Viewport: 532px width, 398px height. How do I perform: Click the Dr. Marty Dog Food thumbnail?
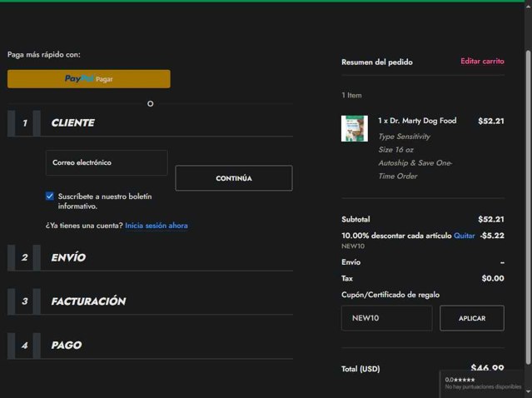click(x=355, y=128)
